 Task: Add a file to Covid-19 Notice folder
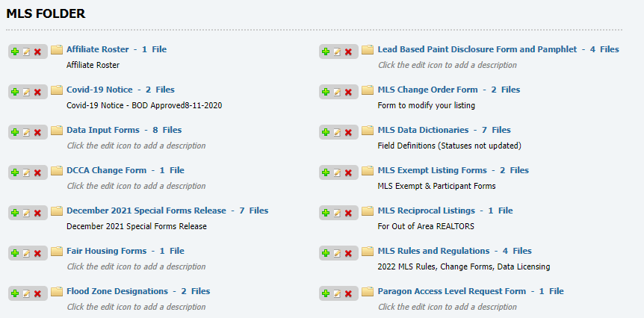pyautogui.click(x=15, y=92)
